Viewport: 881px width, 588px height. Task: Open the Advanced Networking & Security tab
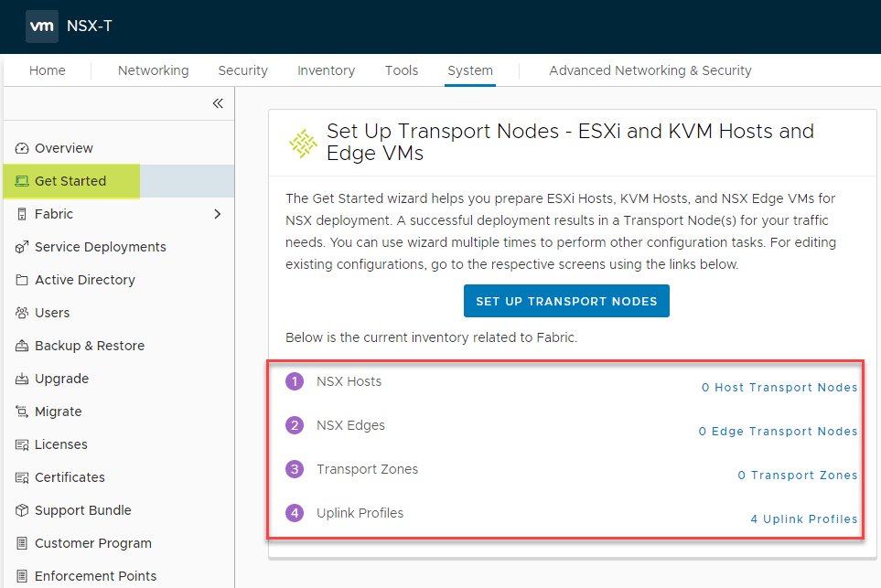[650, 69]
